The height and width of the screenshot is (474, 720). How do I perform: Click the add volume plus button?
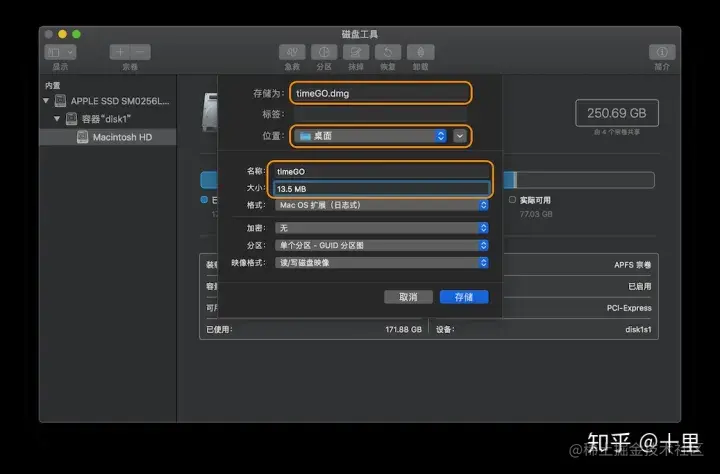coord(120,52)
